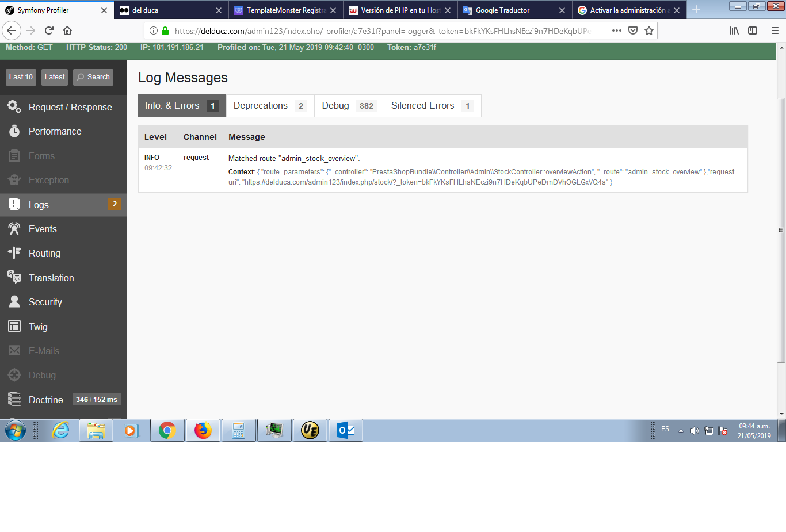
Task: Click the page vertical scrollbar
Action: (781, 230)
